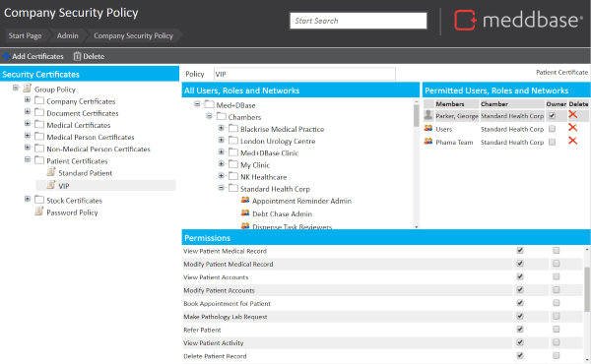Select My Clinic chamber
This screenshot has width=591, height=364.
tap(255, 165)
